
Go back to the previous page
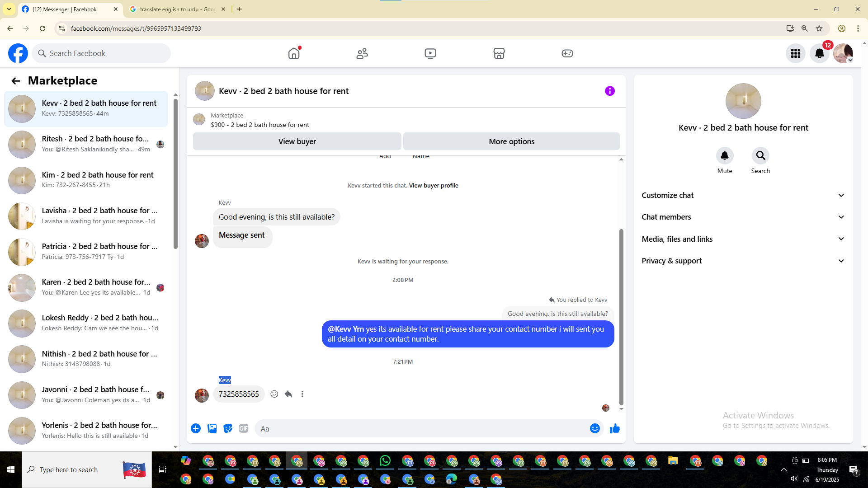[10, 28]
